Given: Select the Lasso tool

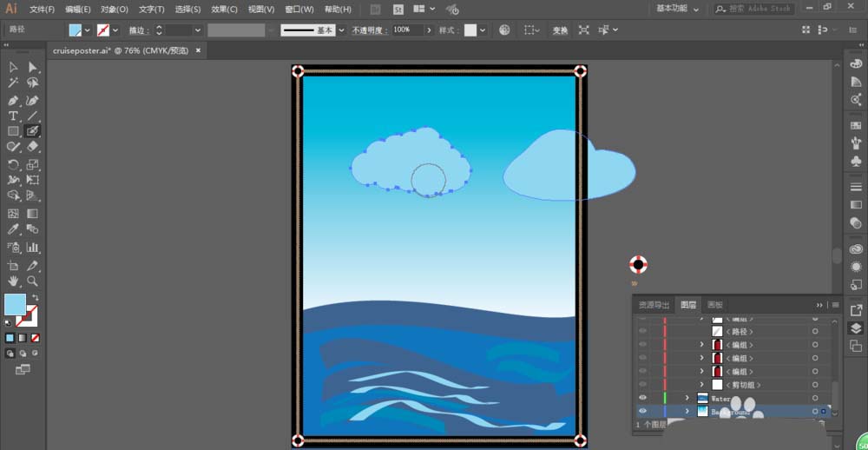Looking at the screenshot, I should point(33,83).
